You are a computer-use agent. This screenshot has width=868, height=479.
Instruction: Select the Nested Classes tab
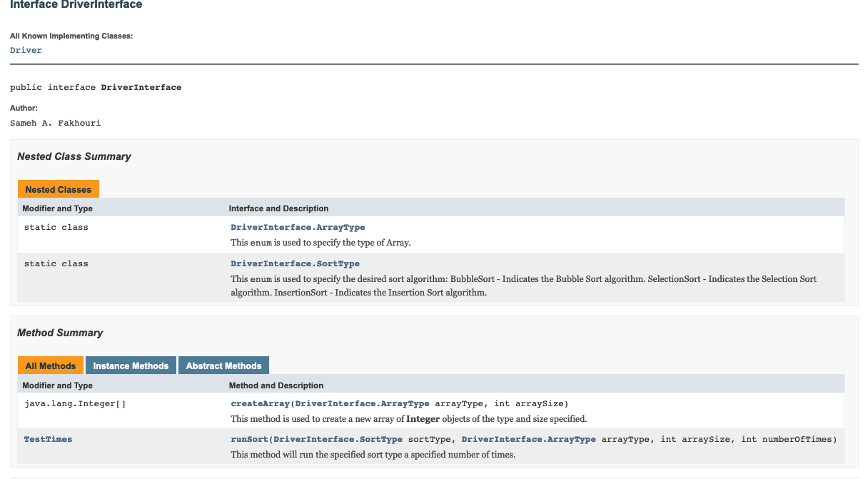[x=58, y=188]
